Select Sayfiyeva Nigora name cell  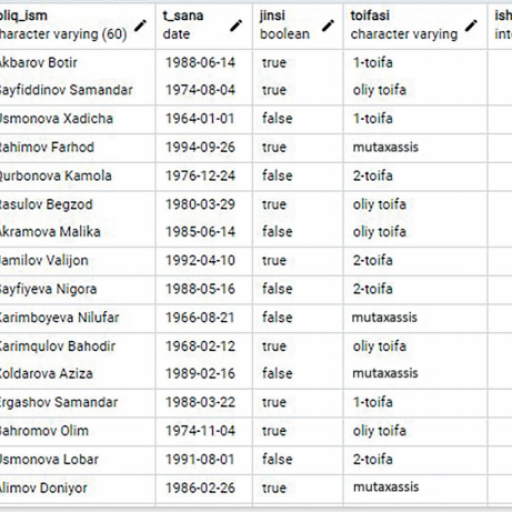click(x=77, y=289)
